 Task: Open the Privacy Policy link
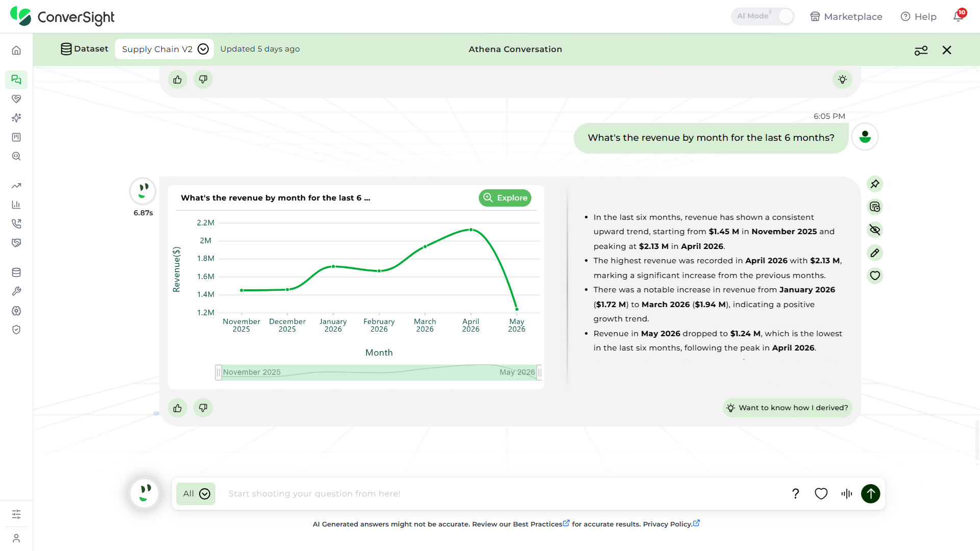coord(671,524)
